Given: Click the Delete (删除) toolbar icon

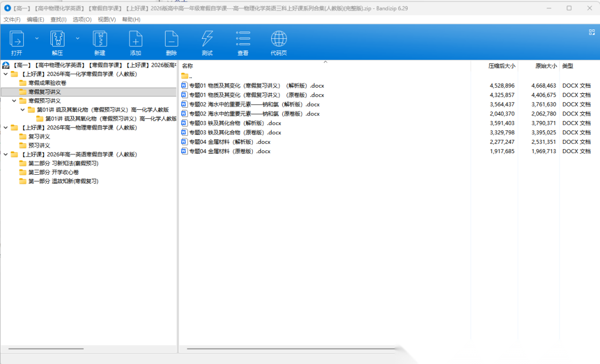Looking at the screenshot, I should tap(171, 39).
